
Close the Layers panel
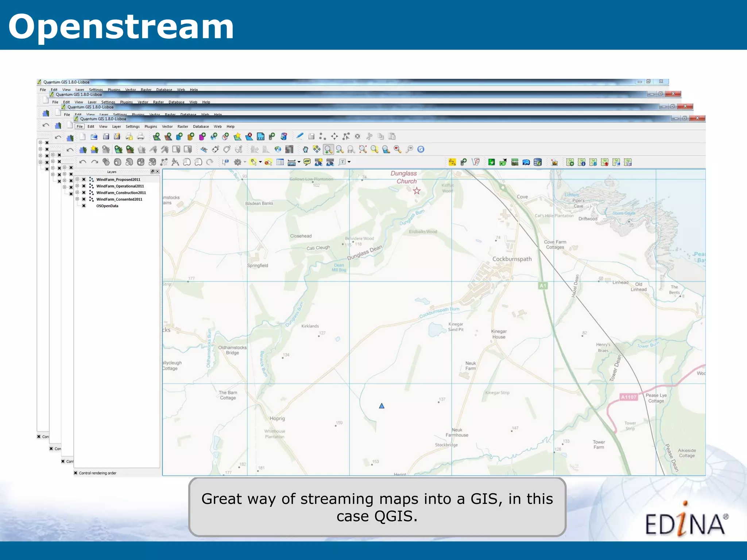pos(157,172)
